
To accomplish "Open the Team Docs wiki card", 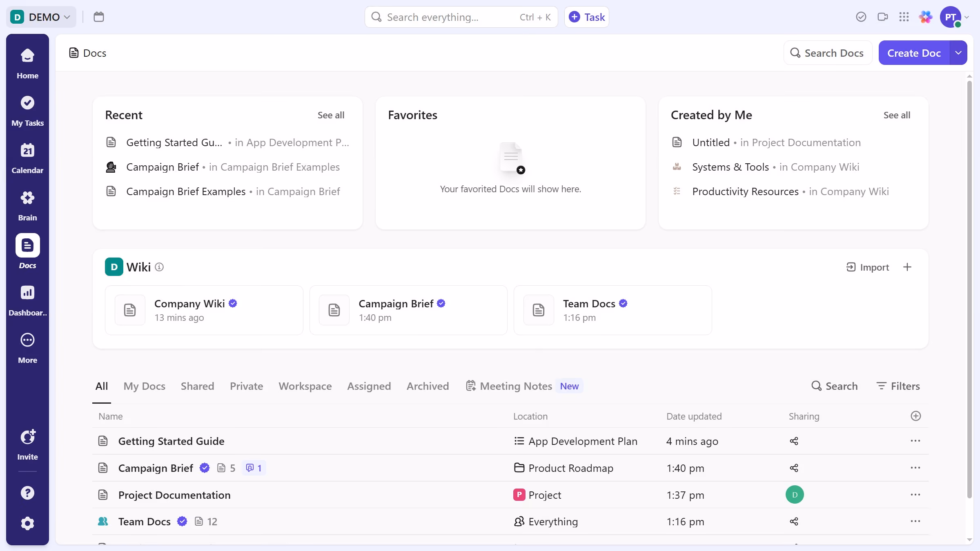I will (613, 310).
